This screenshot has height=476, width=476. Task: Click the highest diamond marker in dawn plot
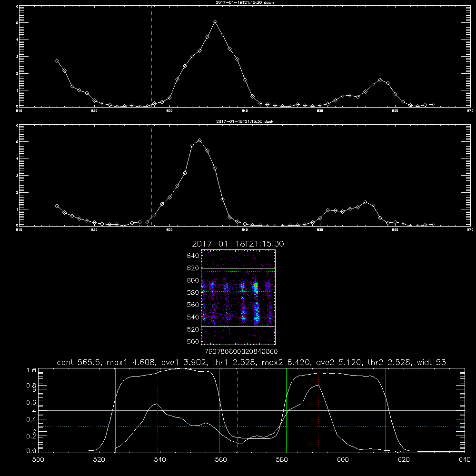point(215,22)
